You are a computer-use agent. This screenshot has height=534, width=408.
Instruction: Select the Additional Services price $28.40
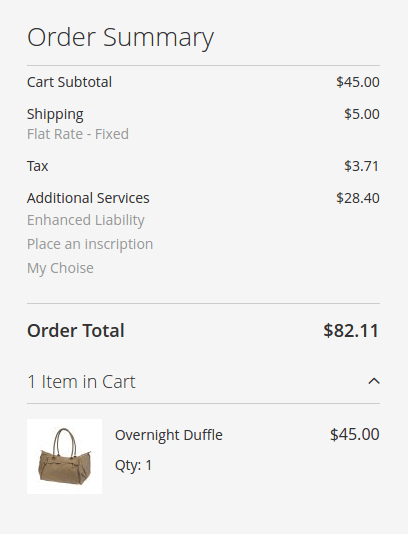point(358,198)
